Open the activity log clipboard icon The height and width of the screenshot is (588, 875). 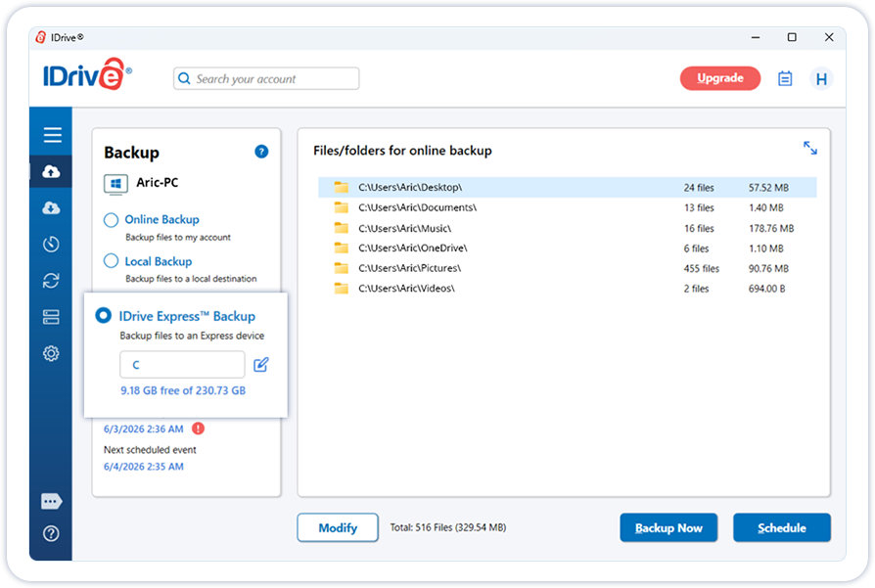(x=785, y=78)
